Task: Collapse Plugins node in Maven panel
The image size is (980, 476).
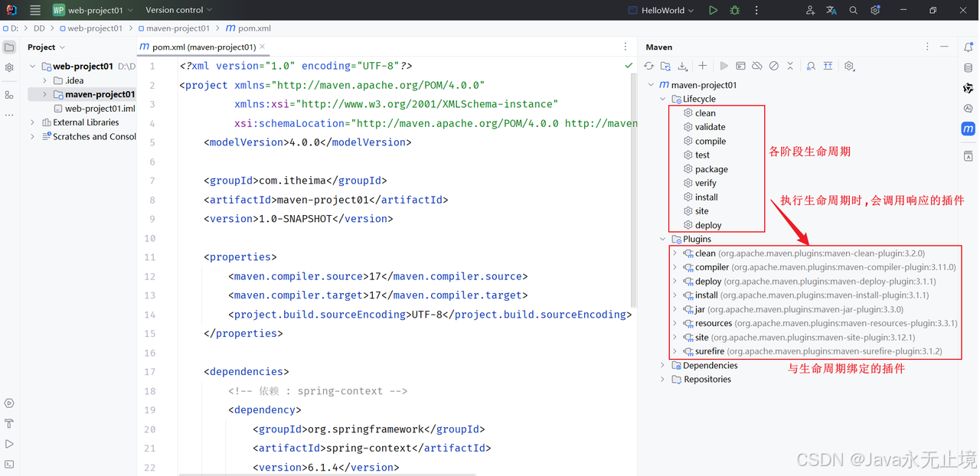Action: [x=663, y=240]
